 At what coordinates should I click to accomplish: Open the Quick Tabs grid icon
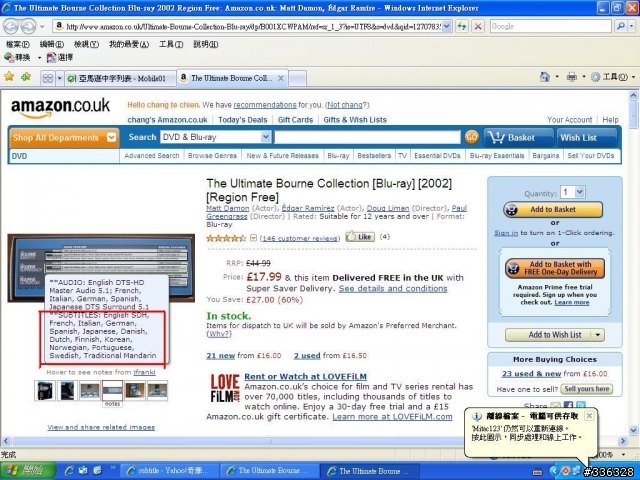(48, 78)
